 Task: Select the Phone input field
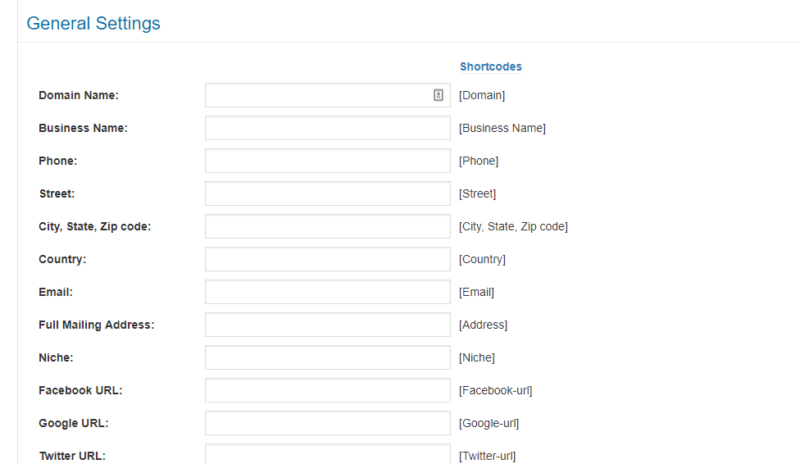coord(328,161)
